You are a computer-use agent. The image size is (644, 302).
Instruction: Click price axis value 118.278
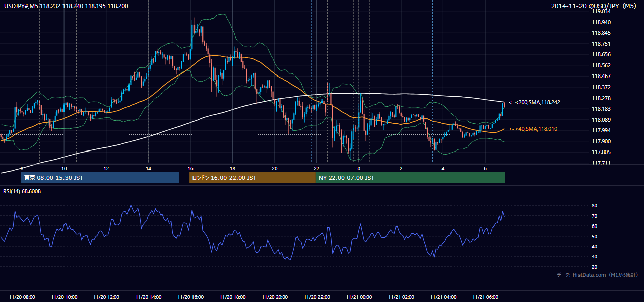[601, 98]
